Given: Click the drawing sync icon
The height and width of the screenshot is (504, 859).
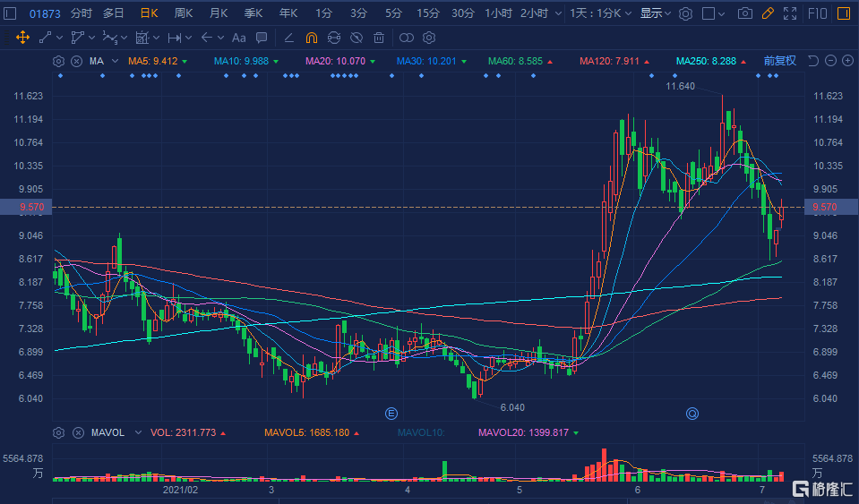Looking at the screenshot, I should coord(333,38).
